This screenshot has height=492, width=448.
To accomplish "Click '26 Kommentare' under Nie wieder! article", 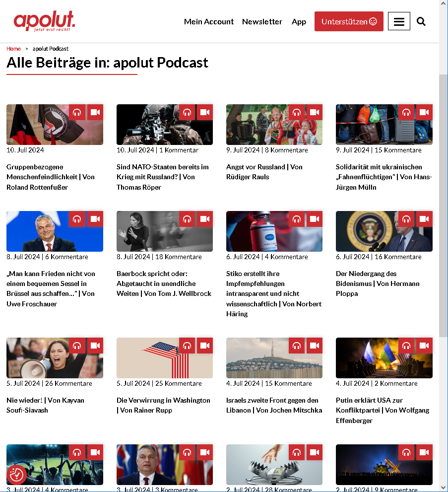I will (68, 383).
